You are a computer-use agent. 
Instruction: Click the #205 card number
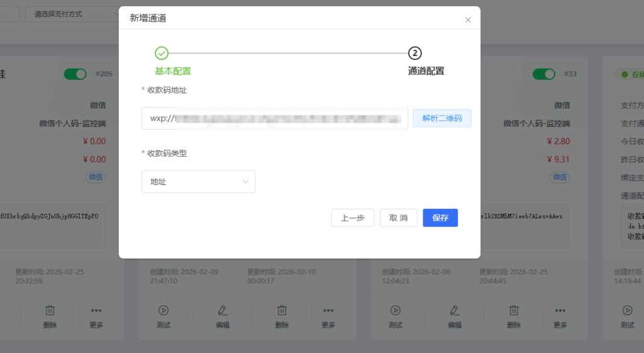[104, 74]
